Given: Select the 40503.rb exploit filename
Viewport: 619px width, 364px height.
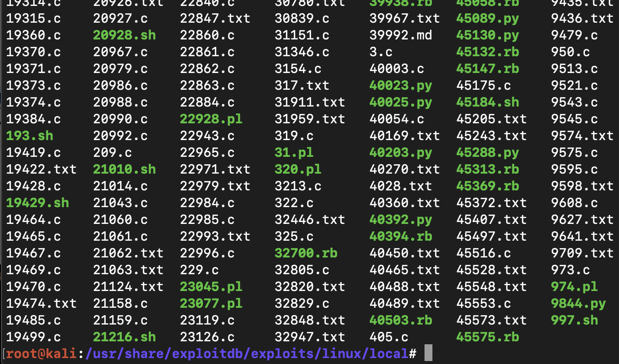Looking at the screenshot, I should pos(400,320).
